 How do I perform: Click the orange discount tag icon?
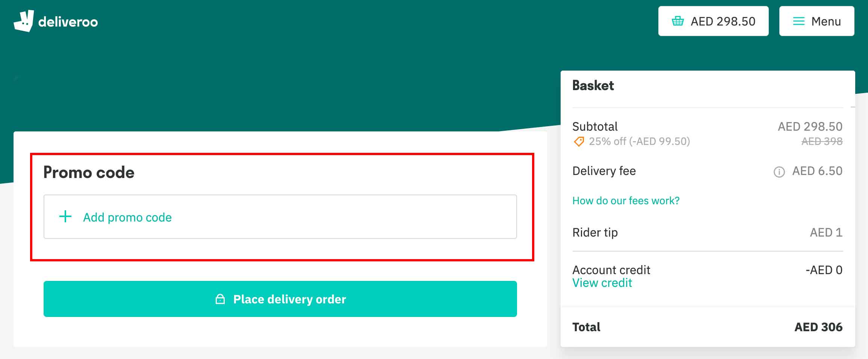578,142
